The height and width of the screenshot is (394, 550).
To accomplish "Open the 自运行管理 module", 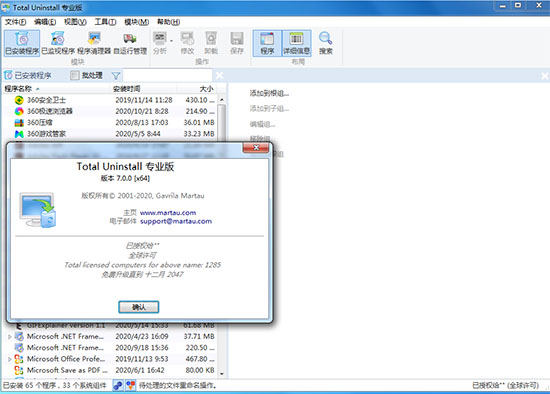I will 130,43.
